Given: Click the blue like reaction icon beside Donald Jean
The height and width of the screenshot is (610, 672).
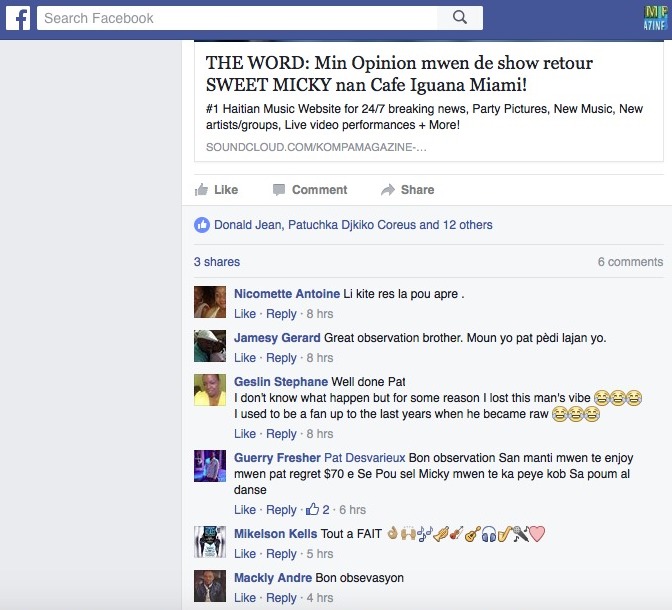Looking at the screenshot, I should (x=202, y=225).
